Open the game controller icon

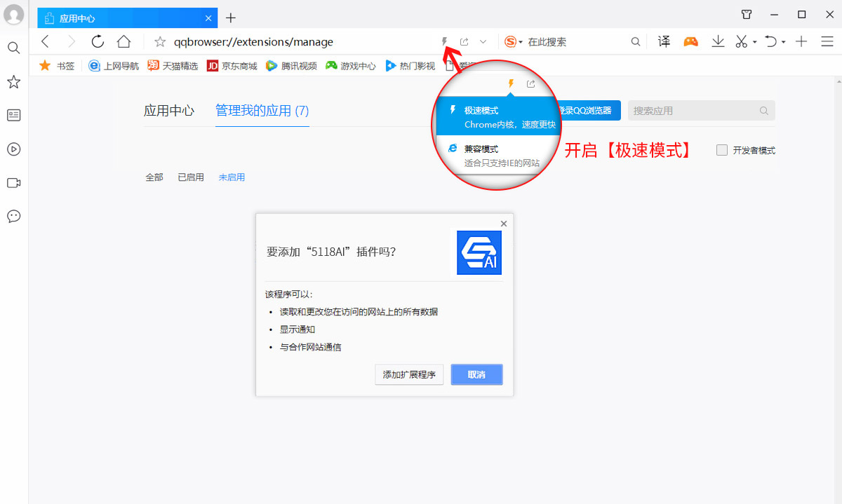point(691,41)
